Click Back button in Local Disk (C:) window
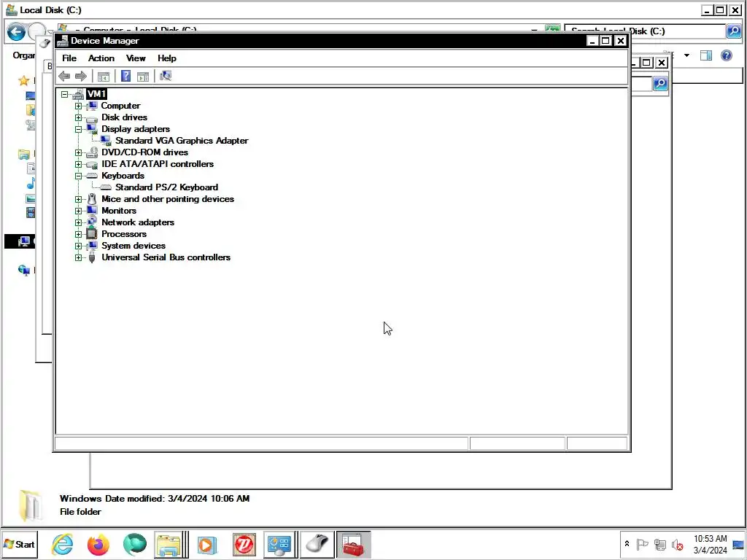This screenshot has width=747, height=560. 16,32
